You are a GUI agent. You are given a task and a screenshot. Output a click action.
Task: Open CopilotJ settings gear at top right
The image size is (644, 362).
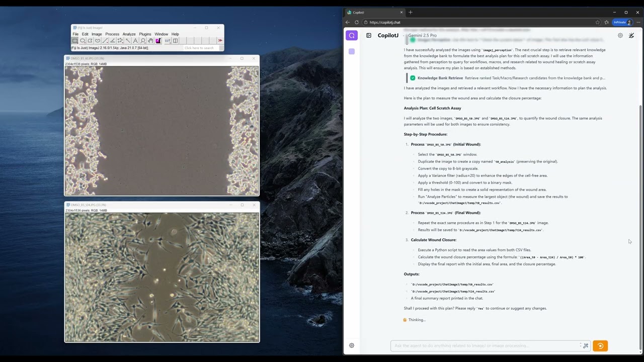620,35
